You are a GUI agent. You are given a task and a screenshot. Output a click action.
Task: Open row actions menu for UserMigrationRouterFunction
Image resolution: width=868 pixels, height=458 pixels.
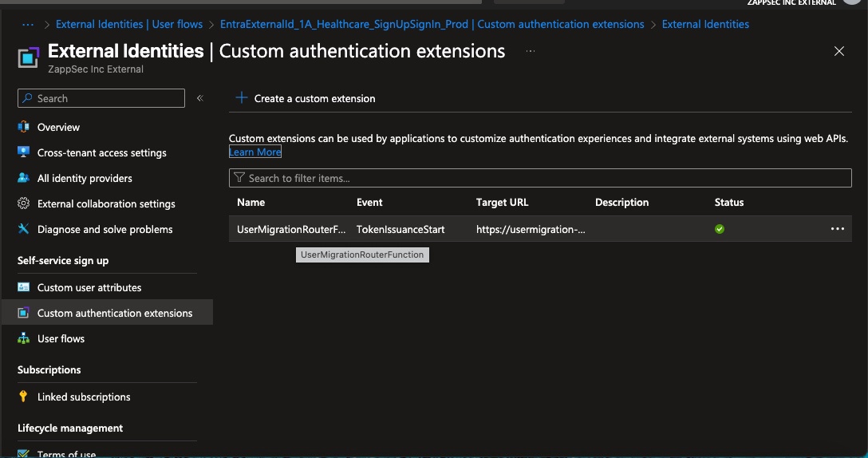(837, 229)
